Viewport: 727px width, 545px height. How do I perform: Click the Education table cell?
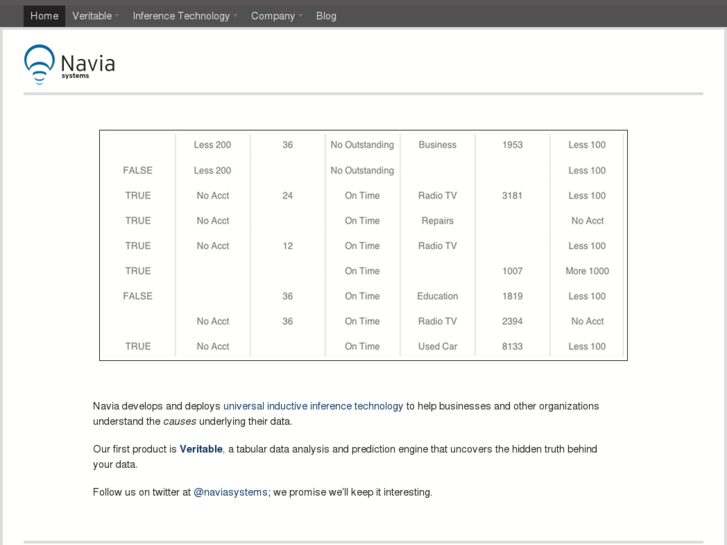pos(437,296)
